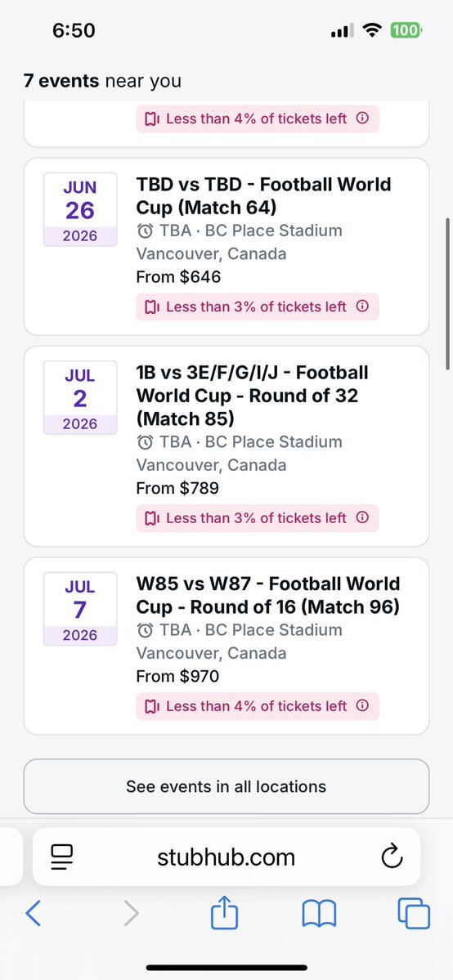Tap info icon on Match 64 tickets badge
This screenshot has width=453, height=980.
362,307
